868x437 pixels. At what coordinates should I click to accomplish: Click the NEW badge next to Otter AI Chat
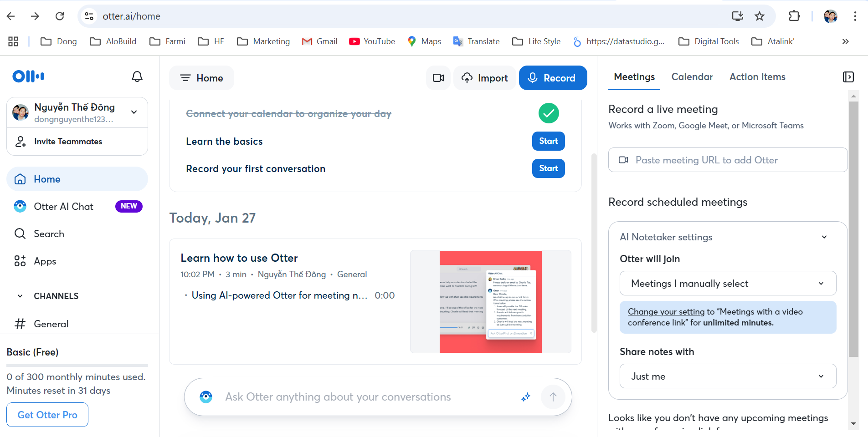129,206
